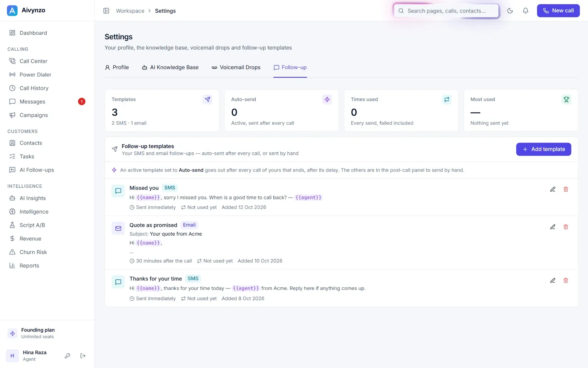588x368 pixels.
Task: Open Intelligence page
Action: [x=47, y=212]
